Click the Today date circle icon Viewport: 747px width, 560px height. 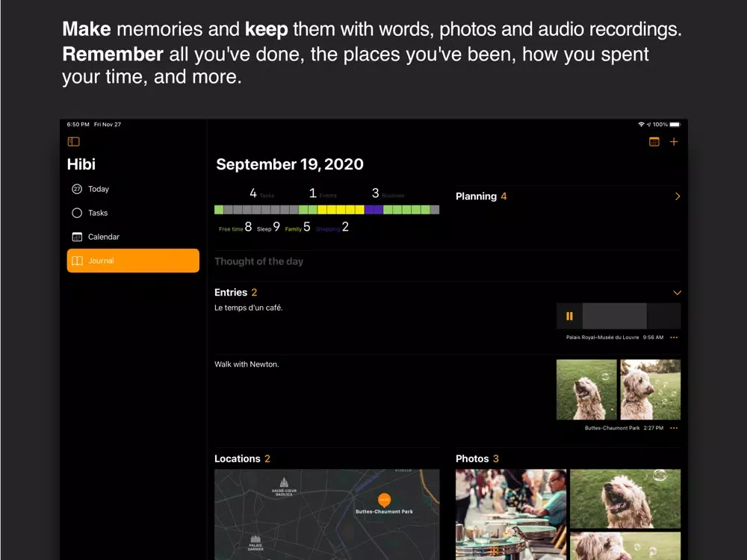click(77, 189)
